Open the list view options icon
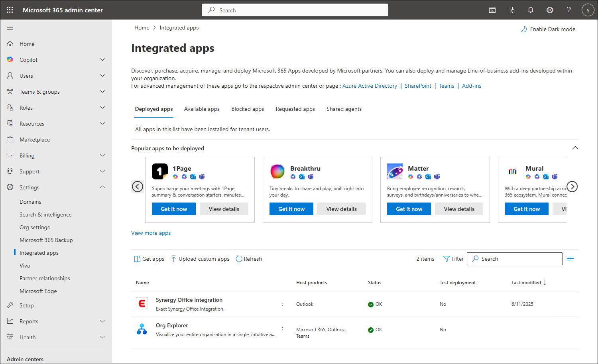598x364 pixels. click(570, 259)
